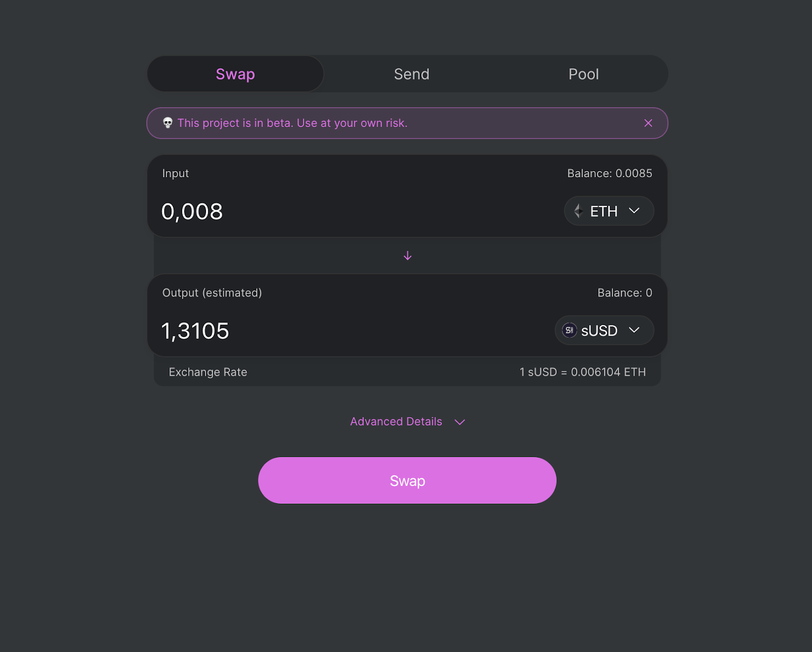Open the sUSD token selection dropdown
Viewport: 812px width, 652px height.
(603, 330)
